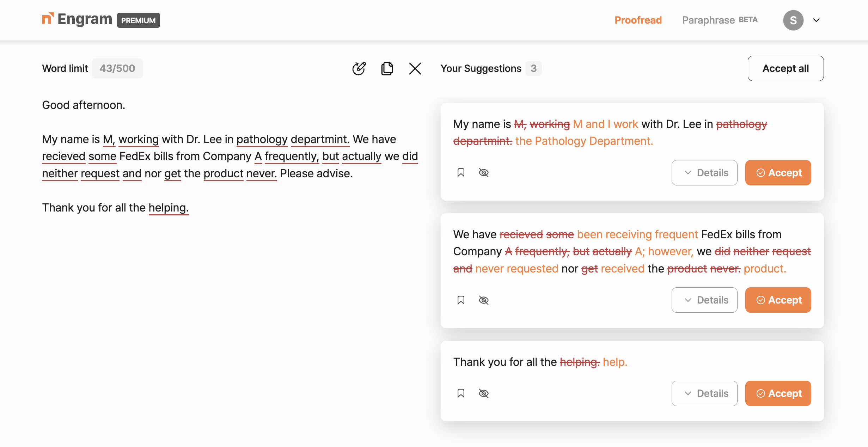
Task: Switch to the Proofread tab
Action: click(638, 20)
